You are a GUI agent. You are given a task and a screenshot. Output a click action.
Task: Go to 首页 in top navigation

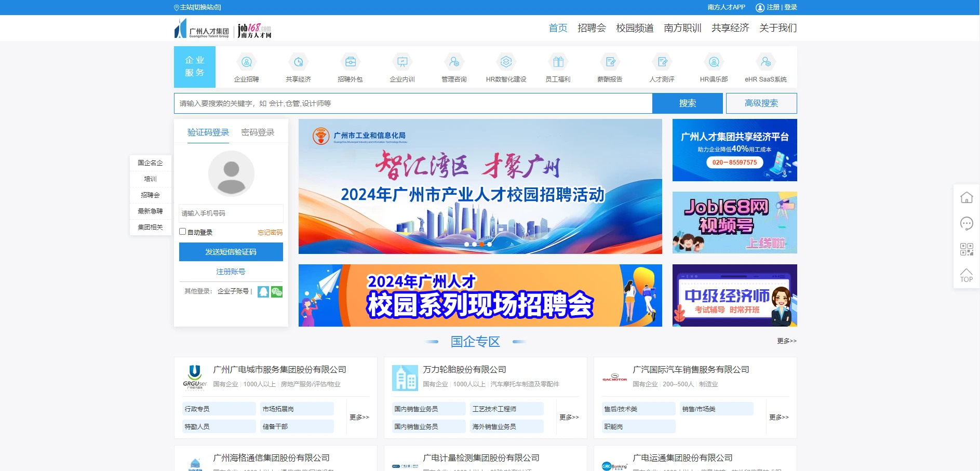click(558, 28)
